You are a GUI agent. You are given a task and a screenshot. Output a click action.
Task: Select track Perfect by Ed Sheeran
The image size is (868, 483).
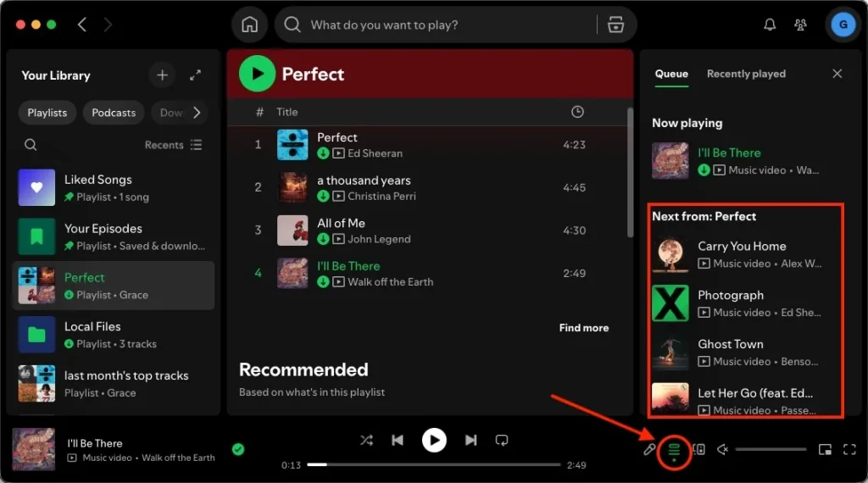[430, 144]
